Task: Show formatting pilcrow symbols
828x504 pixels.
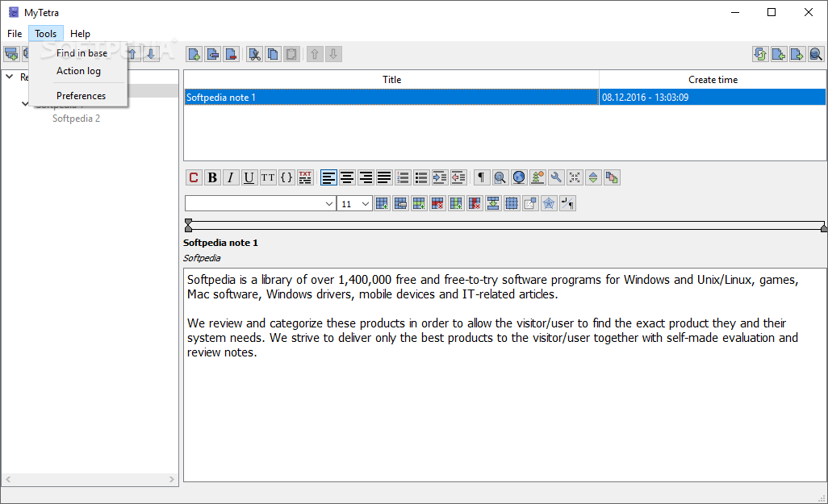Action: 481,177
